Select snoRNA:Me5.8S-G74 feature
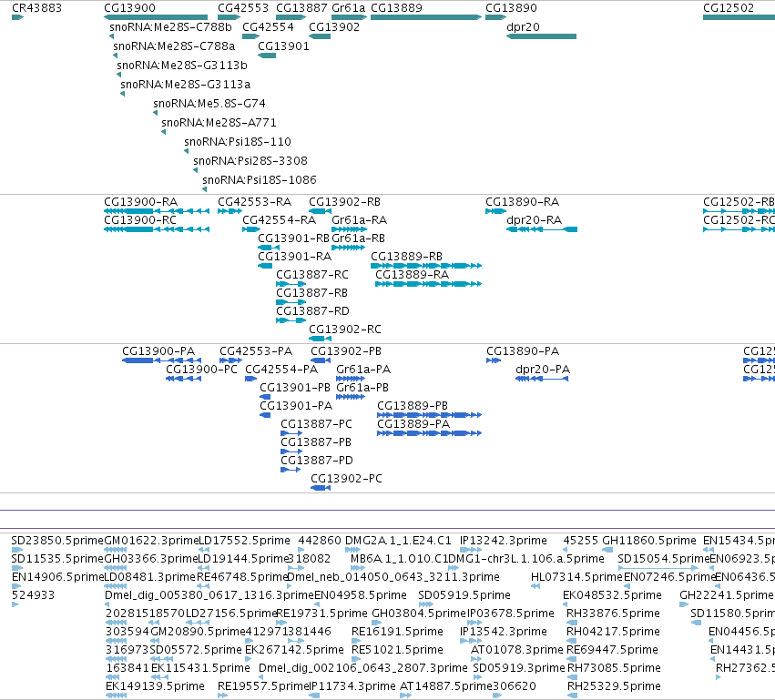The image size is (775, 700). click(x=209, y=104)
